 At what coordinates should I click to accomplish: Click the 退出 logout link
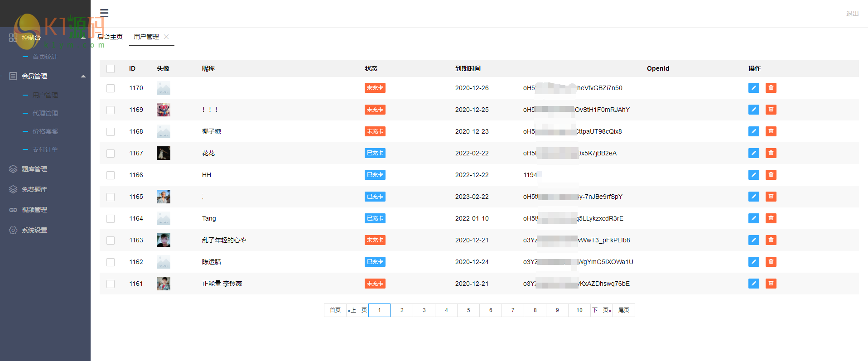tap(852, 14)
